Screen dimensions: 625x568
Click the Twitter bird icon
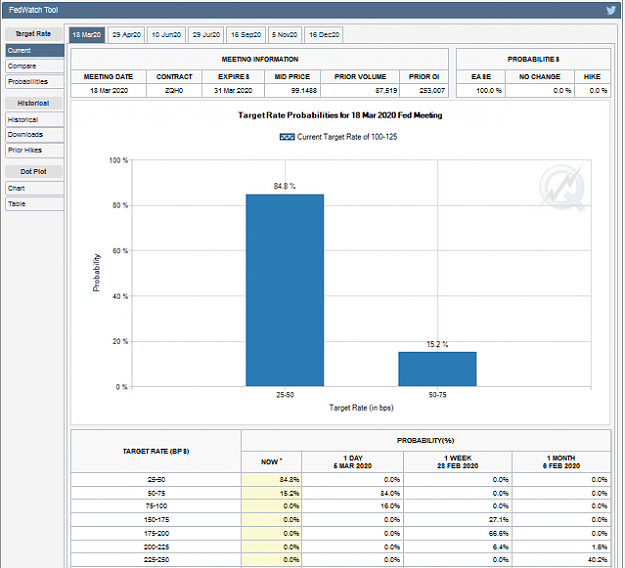611,10
